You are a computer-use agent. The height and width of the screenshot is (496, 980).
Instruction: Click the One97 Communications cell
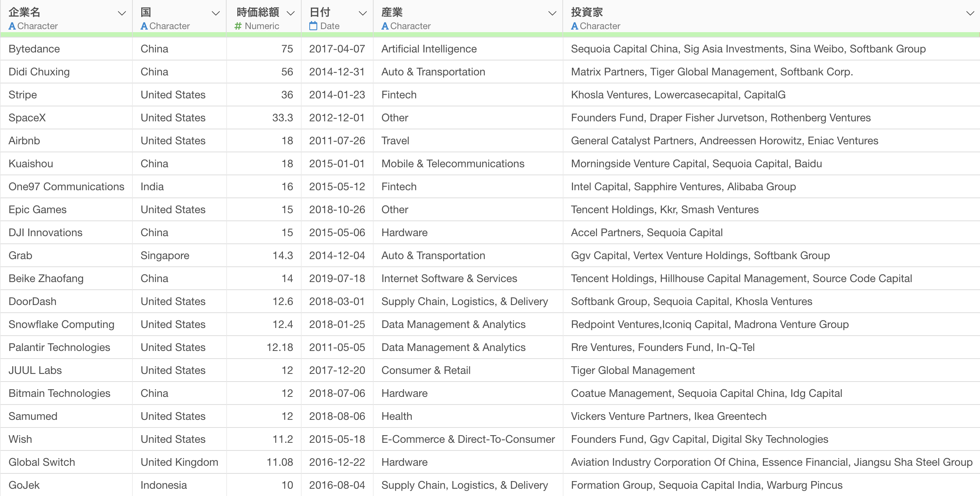point(66,187)
